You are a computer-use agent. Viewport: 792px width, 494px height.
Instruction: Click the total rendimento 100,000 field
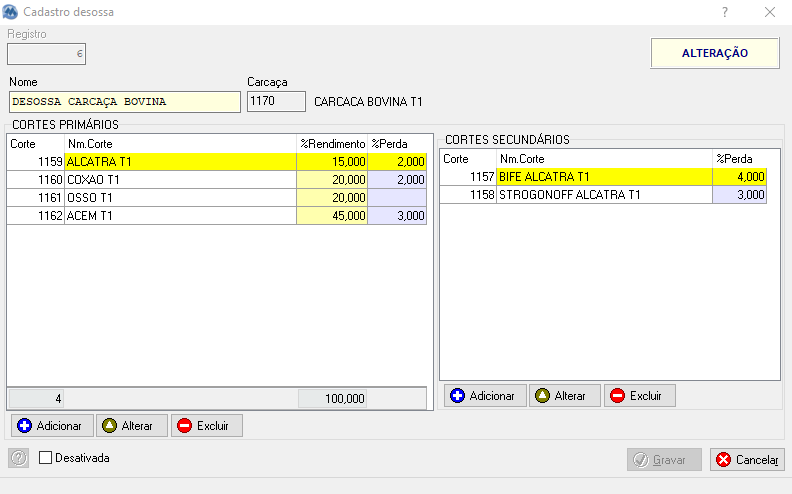(x=332, y=399)
